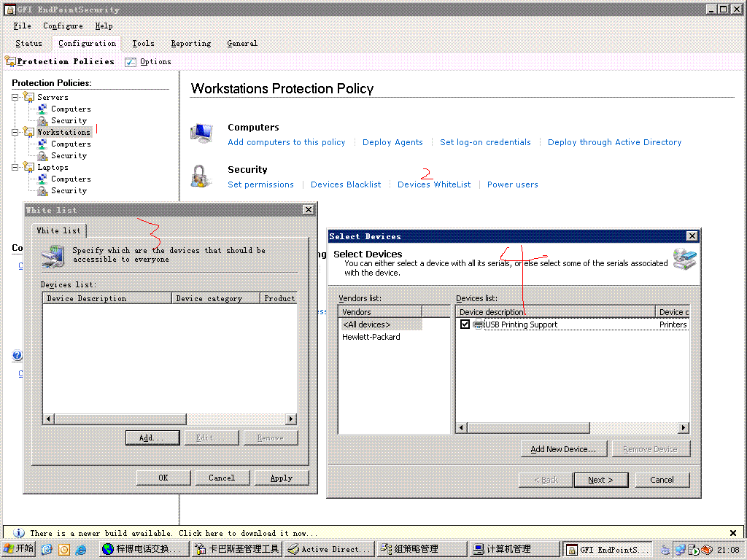The width and height of the screenshot is (747, 560).
Task: Select Workstations in Protection Policies tree
Action: (x=64, y=132)
